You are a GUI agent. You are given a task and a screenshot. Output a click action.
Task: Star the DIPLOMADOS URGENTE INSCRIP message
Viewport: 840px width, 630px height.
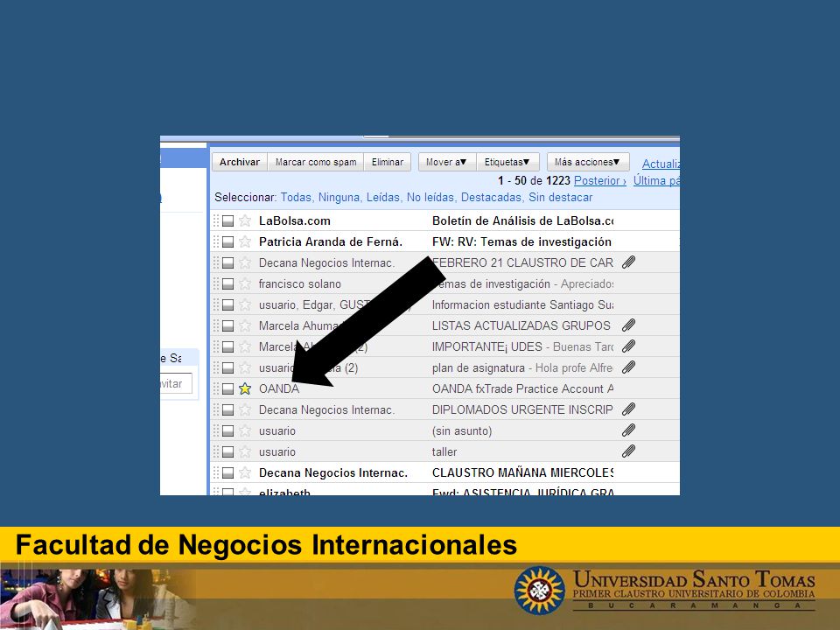[245, 409]
